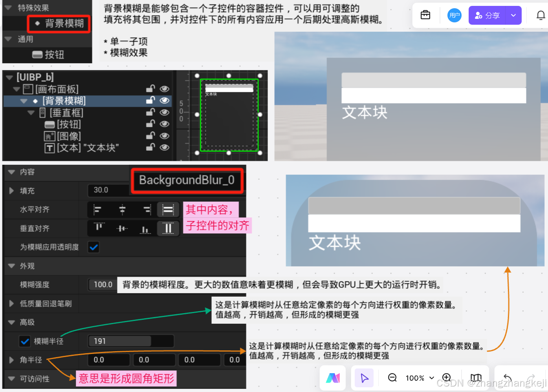Click the notification bell icon
The image size is (548, 392).
(541, 15)
